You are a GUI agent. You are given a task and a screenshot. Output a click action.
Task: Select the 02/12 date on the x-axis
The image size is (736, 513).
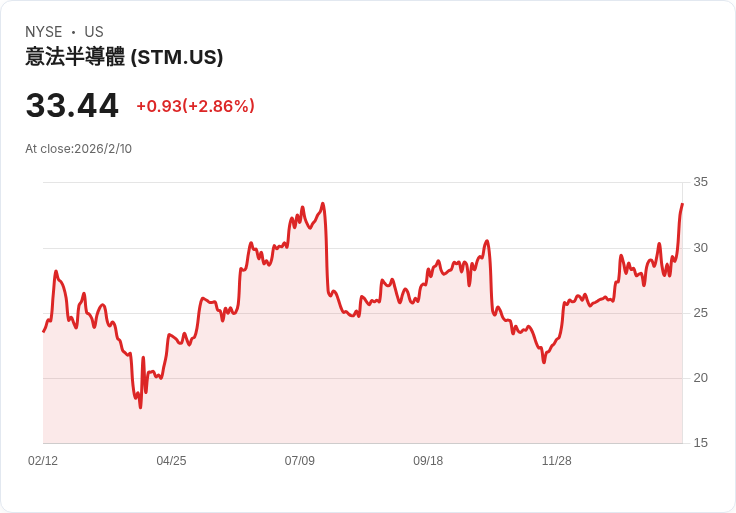point(43,461)
